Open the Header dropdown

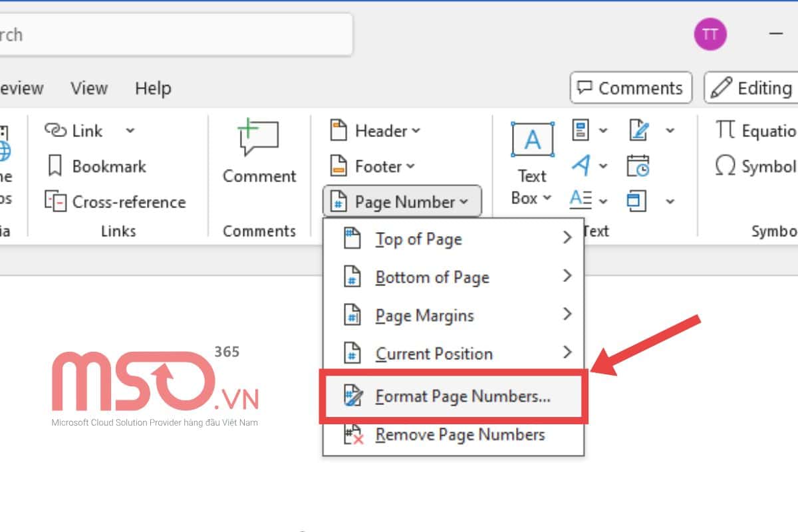(376, 131)
